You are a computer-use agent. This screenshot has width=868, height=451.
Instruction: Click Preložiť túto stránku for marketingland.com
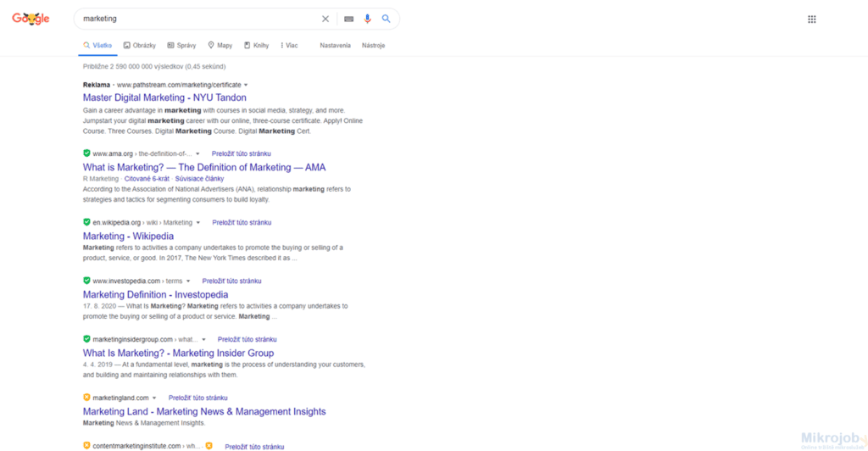pyautogui.click(x=198, y=398)
